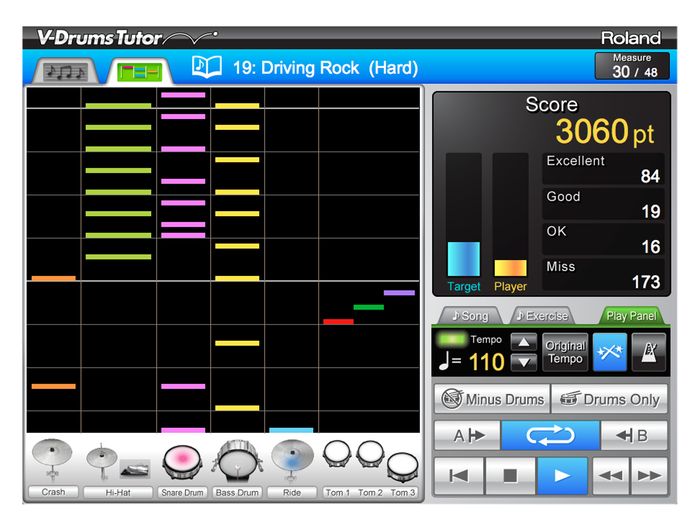Click the OK count row
This screenshot has width=700, height=531.
603,239
